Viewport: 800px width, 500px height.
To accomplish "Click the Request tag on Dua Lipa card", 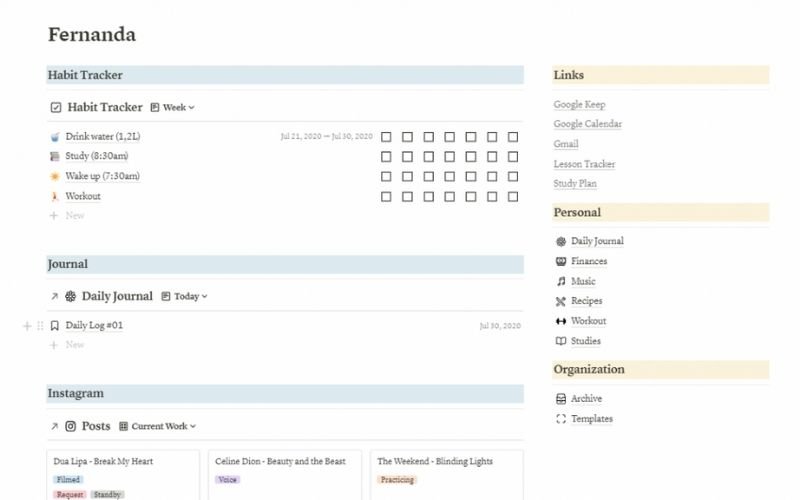I will coord(69,494).
